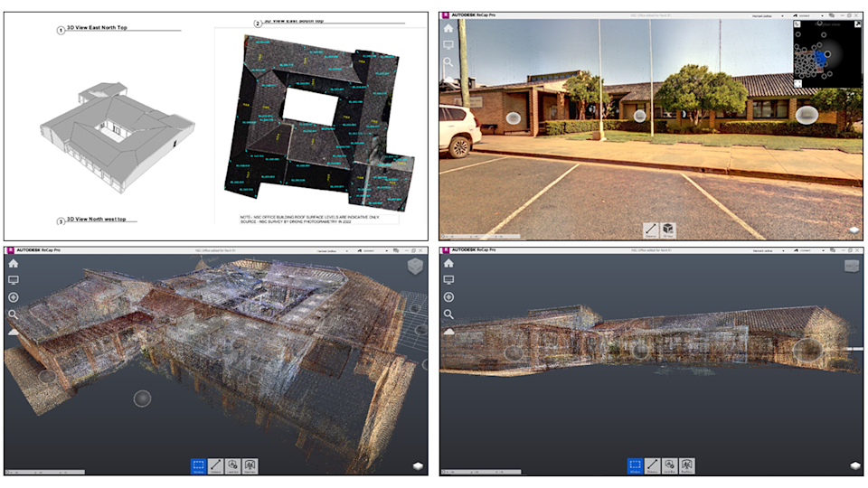Viewport: 868px width, 488px height.
Task: Click feedback chat icon in angled point cloud window
Action: coord(396,251)
